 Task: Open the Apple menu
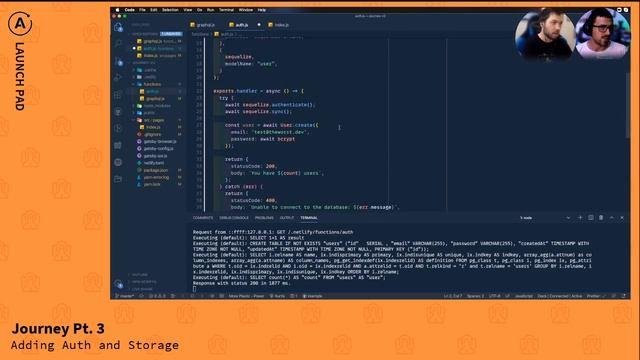click(118, 10)
